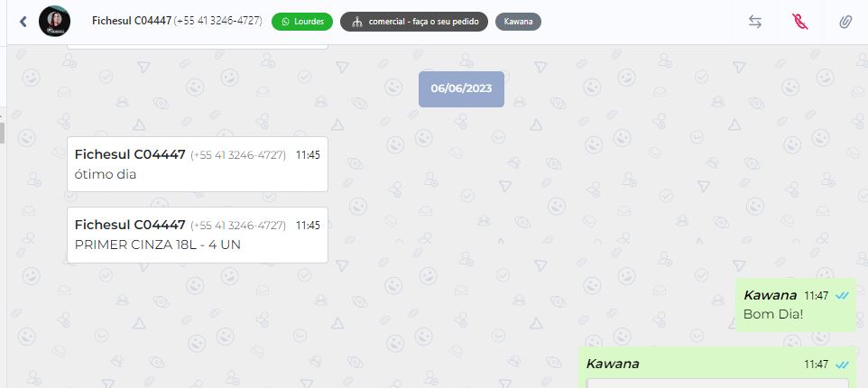Click the green Lourdes WhatsApp tag
The width and height of the screenshot is (868, 388).
(302, 22)
